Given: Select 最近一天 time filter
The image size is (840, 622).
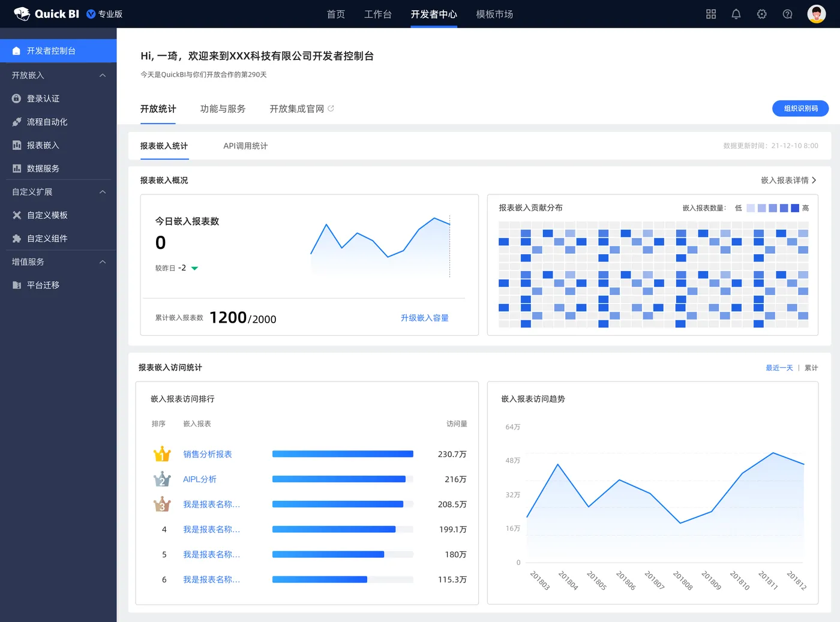Looking at the screenshot, I should pos(779,368).
